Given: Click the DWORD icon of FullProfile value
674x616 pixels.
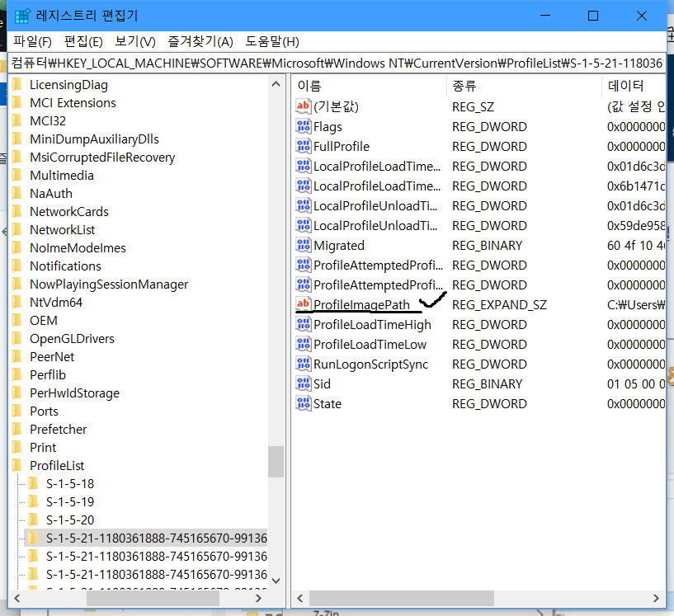Looking at the screenshot, I should (x=303, y=146).
